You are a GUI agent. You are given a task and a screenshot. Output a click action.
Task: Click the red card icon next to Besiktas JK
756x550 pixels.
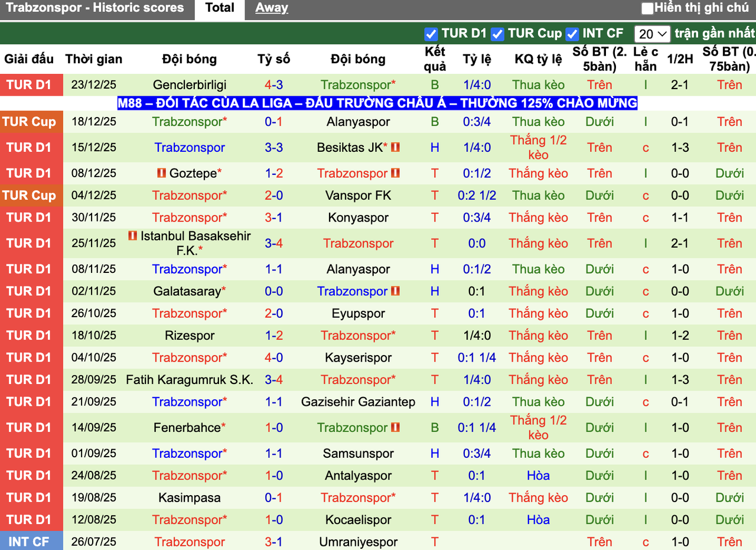tap(395, 147)
